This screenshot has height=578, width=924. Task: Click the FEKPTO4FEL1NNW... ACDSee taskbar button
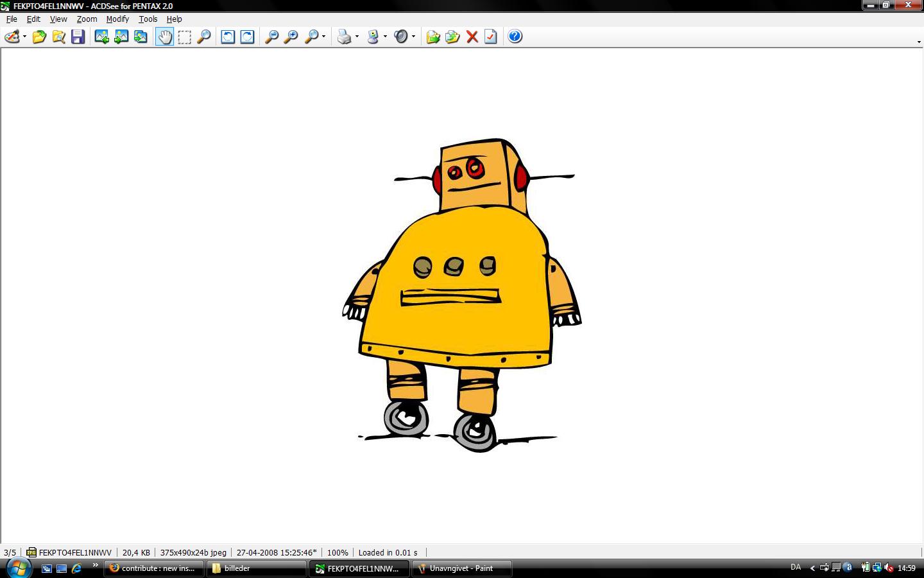point(359,568)
